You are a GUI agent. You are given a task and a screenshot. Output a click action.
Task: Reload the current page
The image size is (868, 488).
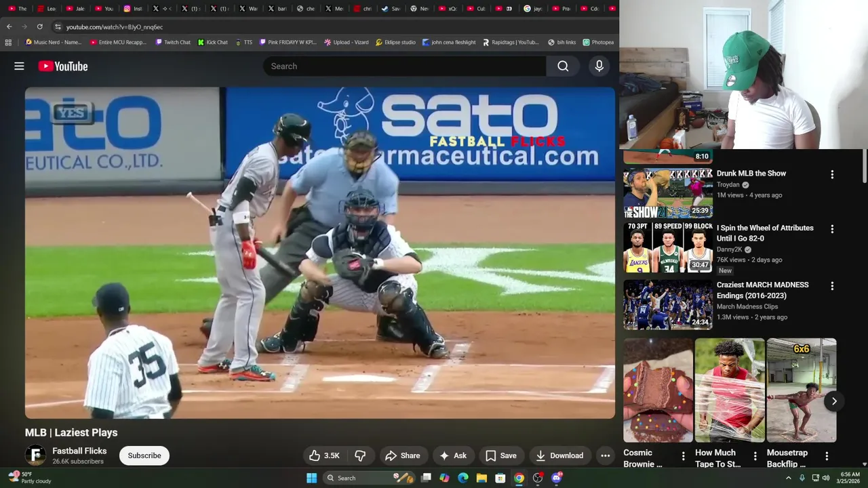coord(39,26)
